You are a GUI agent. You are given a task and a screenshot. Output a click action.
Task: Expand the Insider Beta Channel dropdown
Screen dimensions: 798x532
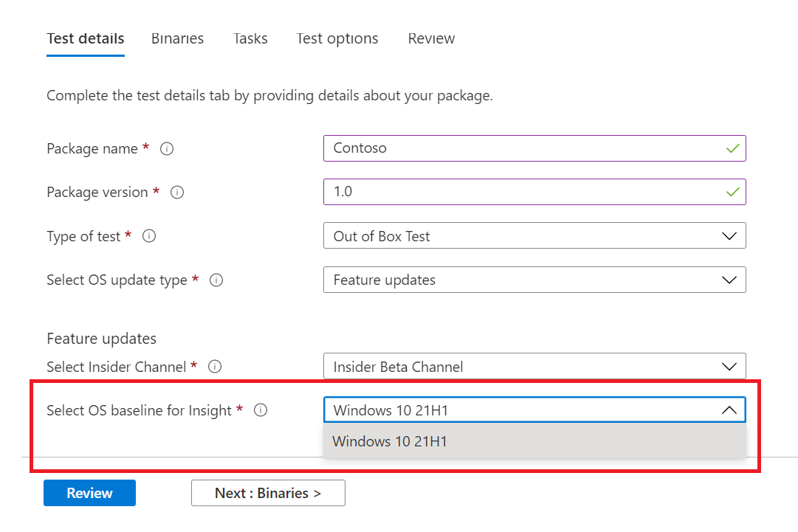click(x=534, y=366)
